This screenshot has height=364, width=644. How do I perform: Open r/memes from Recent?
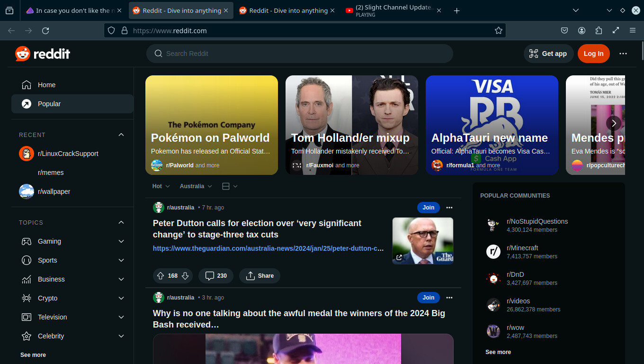(x=51, y=173)
